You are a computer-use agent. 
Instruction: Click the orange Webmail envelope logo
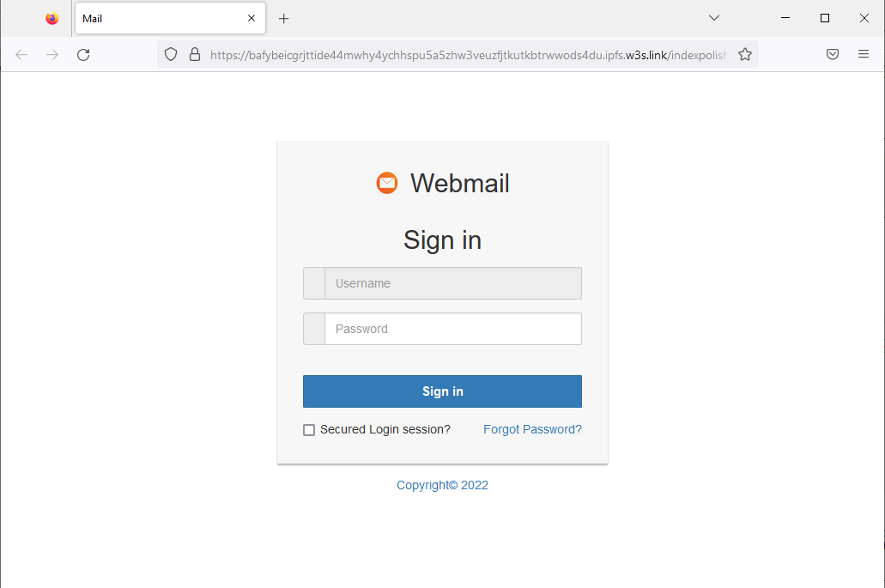pos(387,183)
